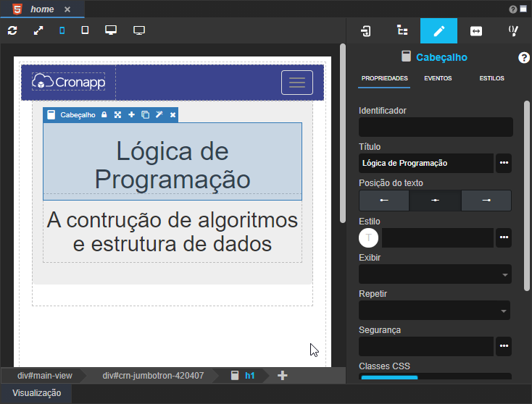Click the Classes CSS input field
The image size is (532, 404).
pos(435,376)
